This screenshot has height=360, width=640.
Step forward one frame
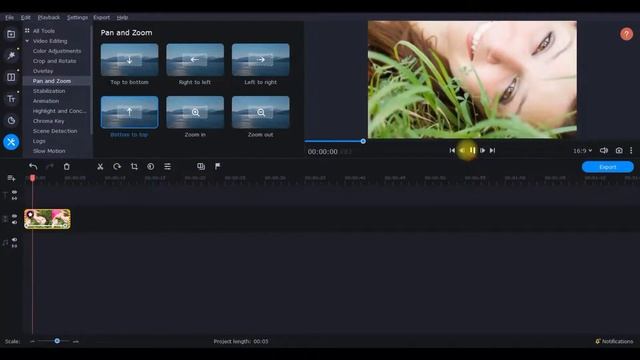pos(482,150)
